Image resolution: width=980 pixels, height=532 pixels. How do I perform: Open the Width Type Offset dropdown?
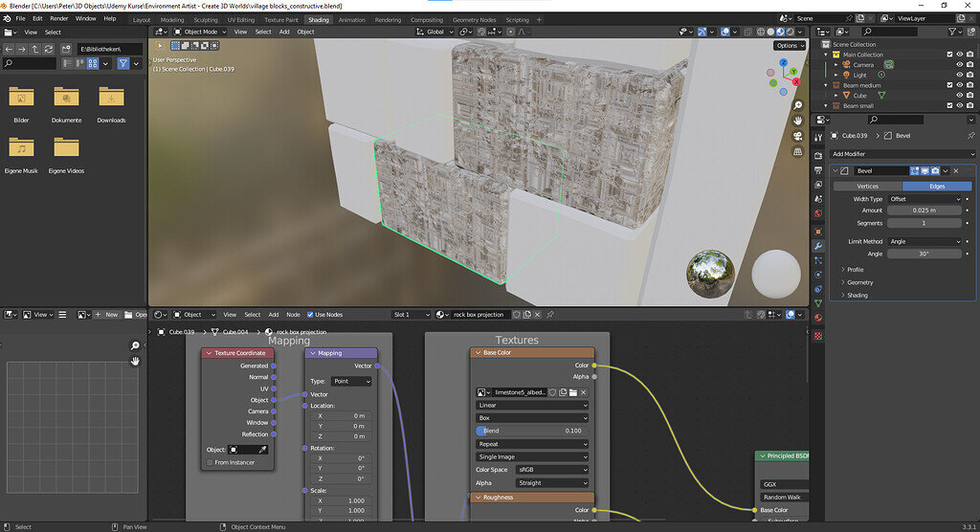point(924,199)
